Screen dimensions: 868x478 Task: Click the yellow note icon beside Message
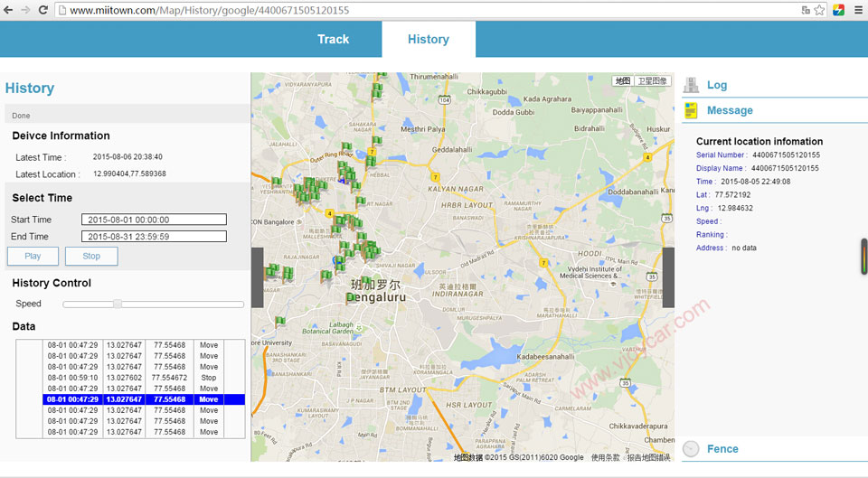[691, 110]
